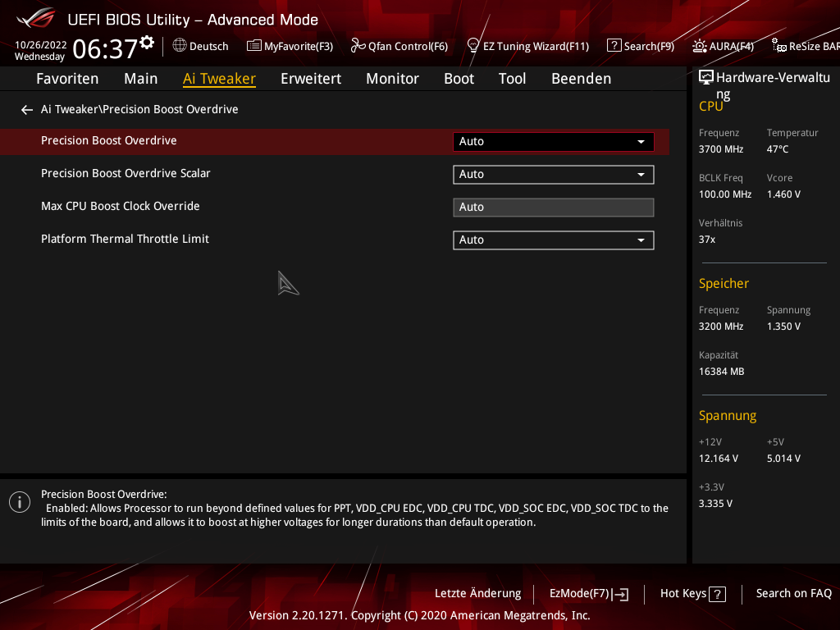Go to the Boot tab
840x630 pixels.
coord(459,79)
